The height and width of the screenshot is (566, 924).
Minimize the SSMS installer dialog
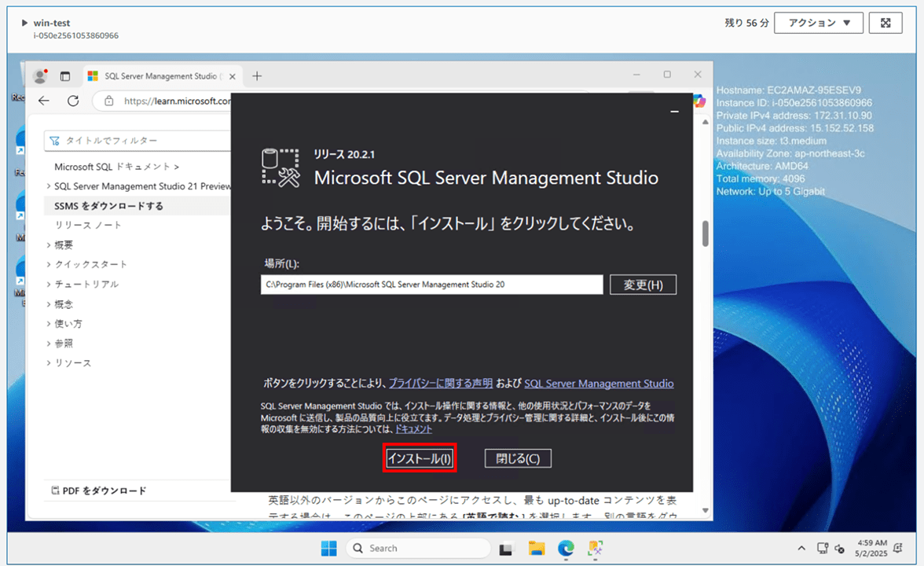point(674,112)
